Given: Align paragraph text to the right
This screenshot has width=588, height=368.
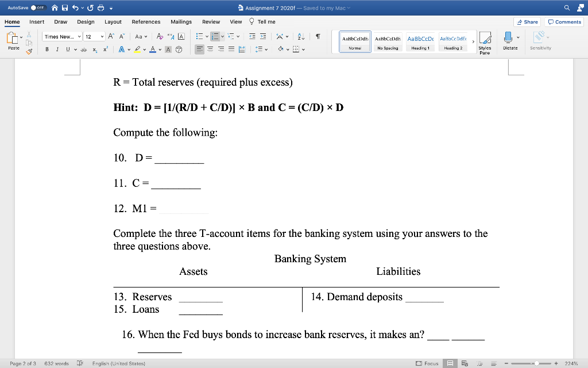Looking at the screenshot, I should [221, 49].
